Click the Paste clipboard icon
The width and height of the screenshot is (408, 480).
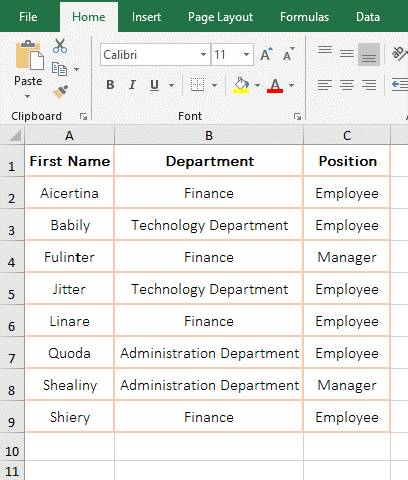point(29,56)
